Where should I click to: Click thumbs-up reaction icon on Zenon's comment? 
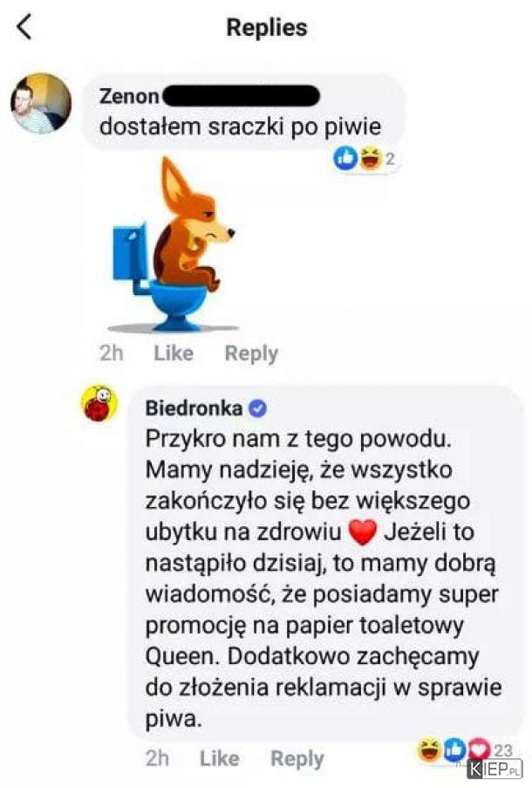point(345,159)
